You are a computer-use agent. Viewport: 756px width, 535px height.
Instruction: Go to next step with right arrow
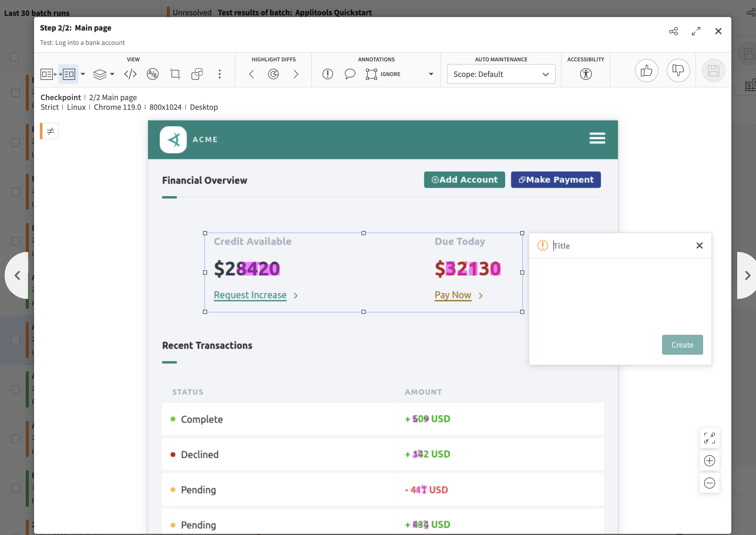(747, 275)
